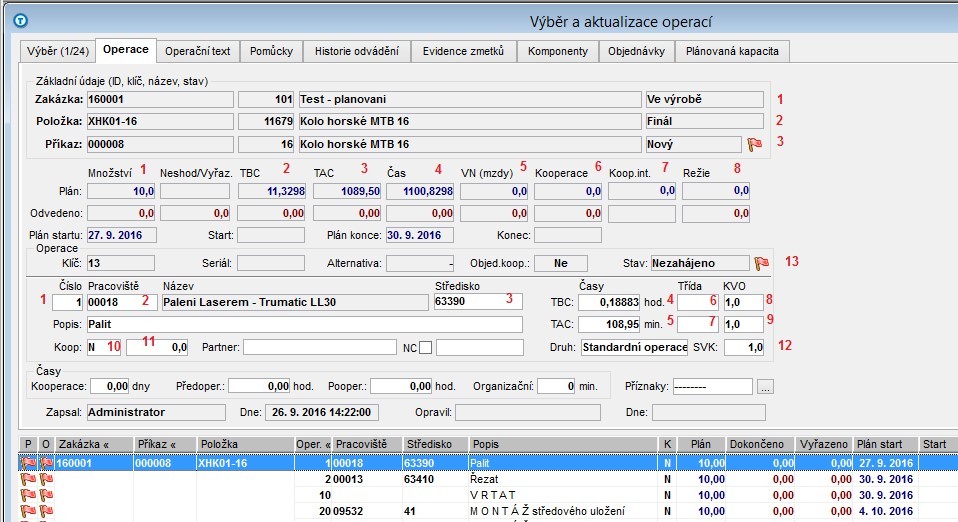This screenshot has width=958, height=522.
Task: Open Evidence zmetků tab
Action: pos(463,51)
